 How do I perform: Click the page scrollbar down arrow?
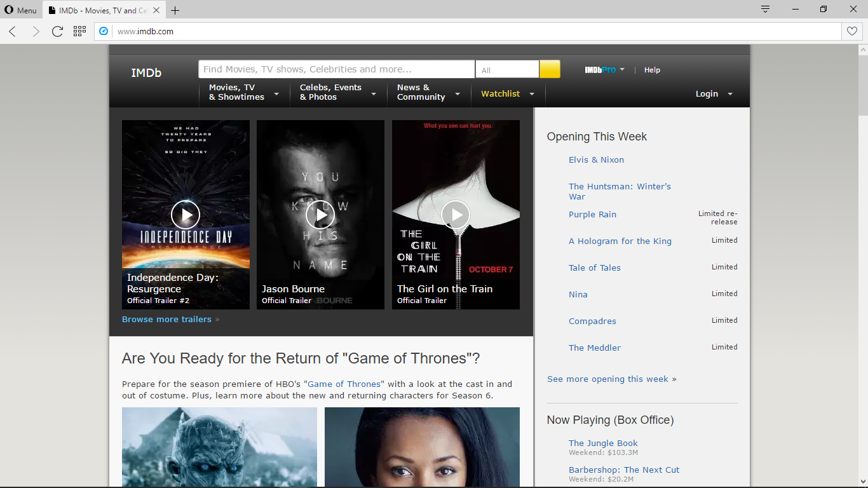pos(863,482)
